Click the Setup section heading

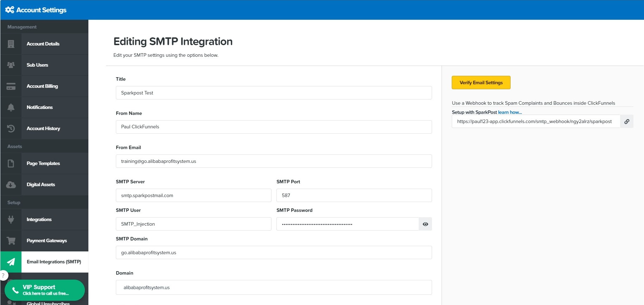[x=14, y=202]
